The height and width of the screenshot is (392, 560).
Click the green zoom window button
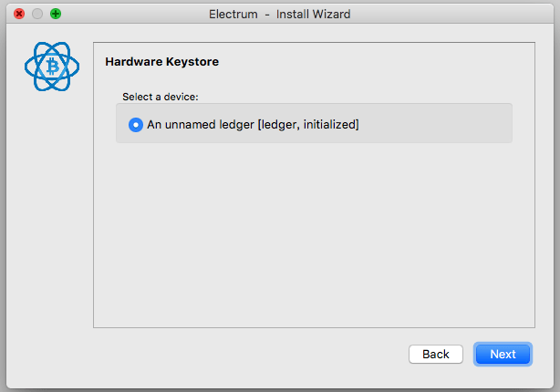pyautogui.click(x=56, y=15)
